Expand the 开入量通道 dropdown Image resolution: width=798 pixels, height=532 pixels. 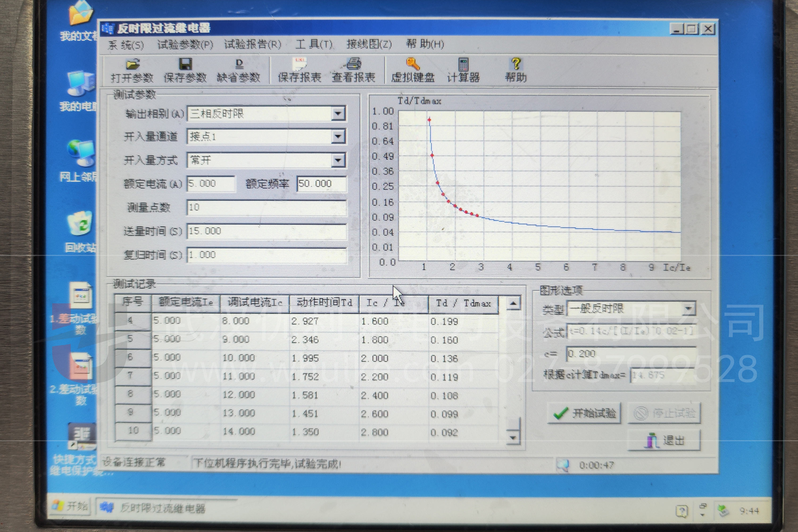pyautogui.click(x=338, y=137)
